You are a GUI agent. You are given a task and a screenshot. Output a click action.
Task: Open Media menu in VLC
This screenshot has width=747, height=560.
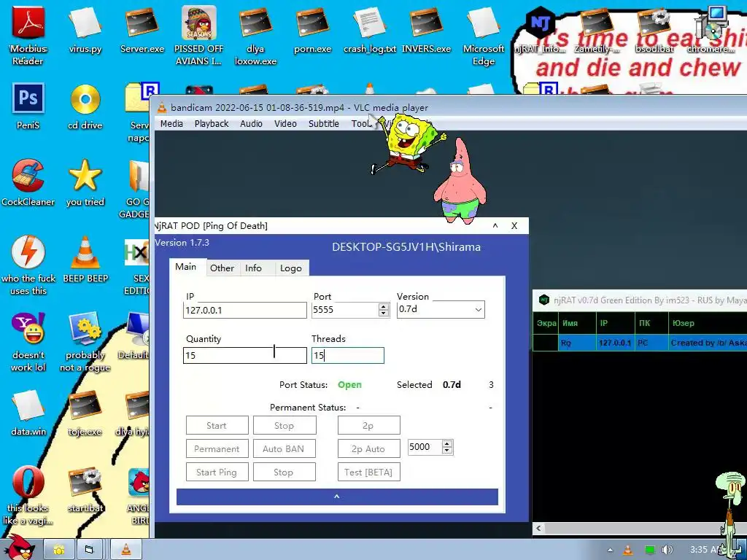click(x=171, y=124)
